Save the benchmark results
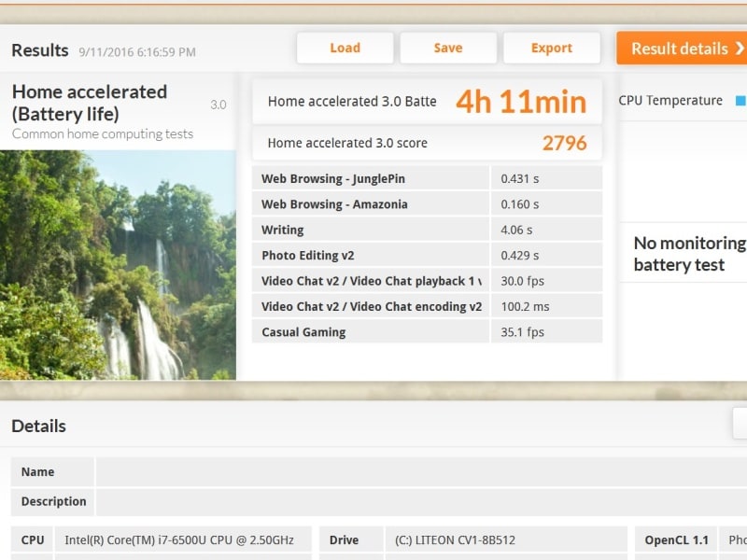747x560 pixels. pyautogui.click(x=448, y=49)
